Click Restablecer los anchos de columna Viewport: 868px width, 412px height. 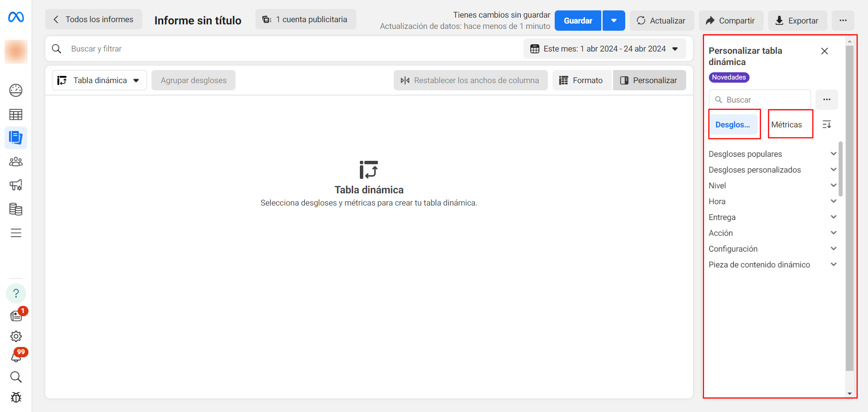471,80
